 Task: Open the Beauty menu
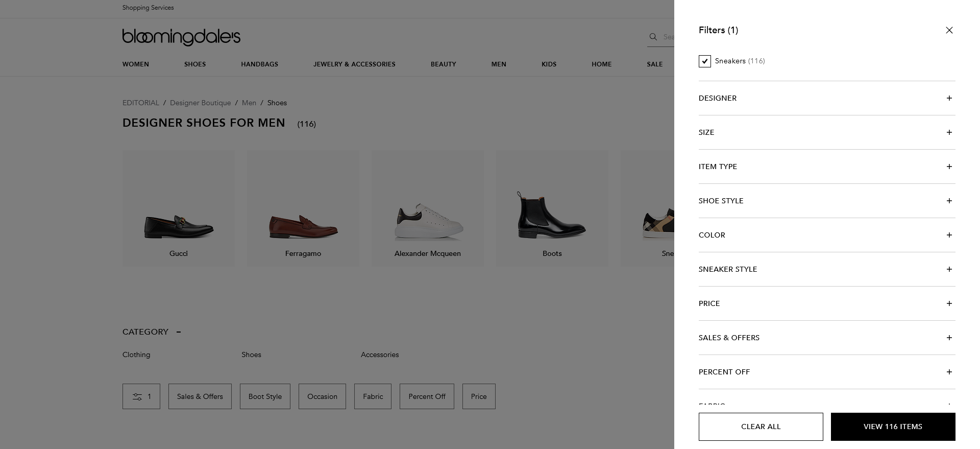(x=443, y=64)
